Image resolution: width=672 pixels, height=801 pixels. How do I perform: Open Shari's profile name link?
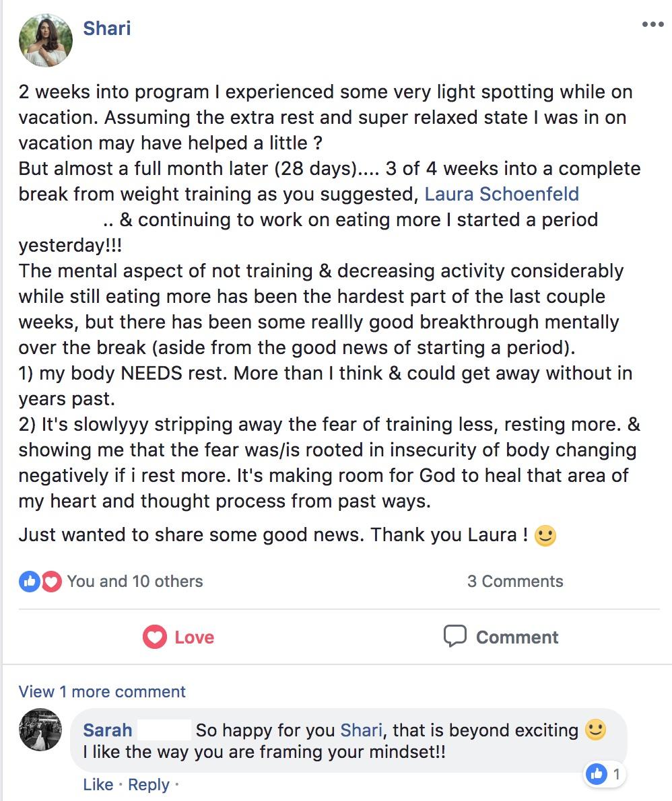107,28
